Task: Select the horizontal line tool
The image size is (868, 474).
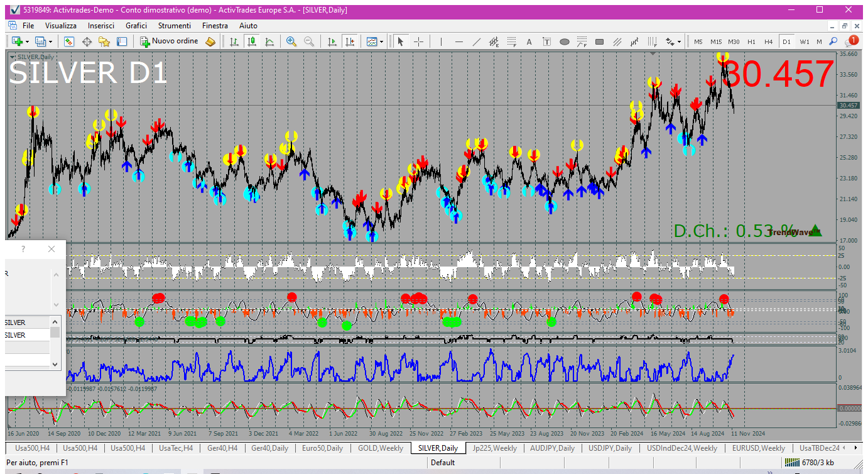Action: (459, 41)
